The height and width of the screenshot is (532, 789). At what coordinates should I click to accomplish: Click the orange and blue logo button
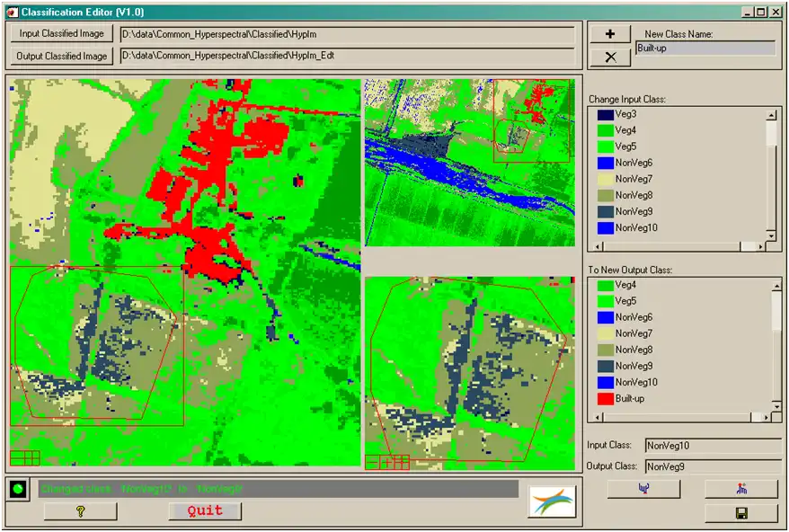coord(552,501)
